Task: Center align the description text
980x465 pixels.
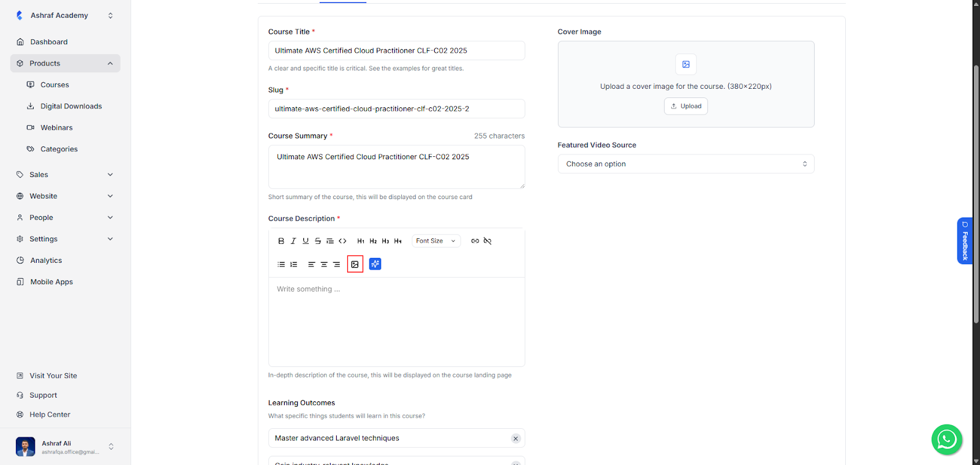Action: [324, 264]
